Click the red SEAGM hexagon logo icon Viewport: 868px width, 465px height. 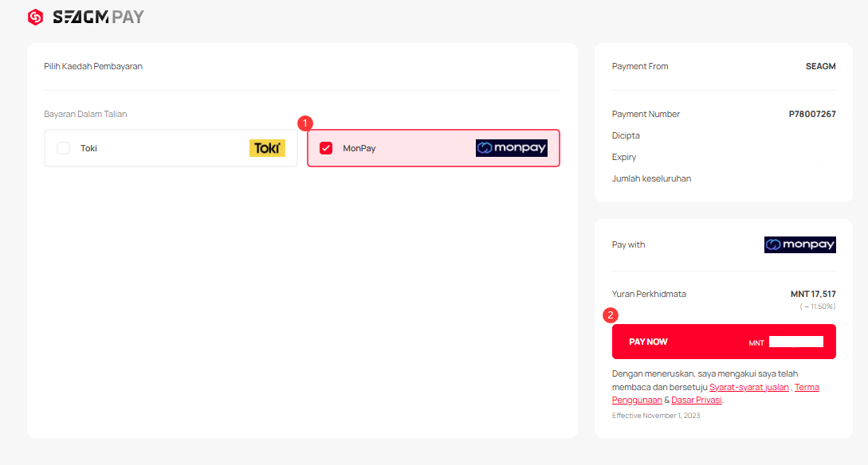click(35, 17)
